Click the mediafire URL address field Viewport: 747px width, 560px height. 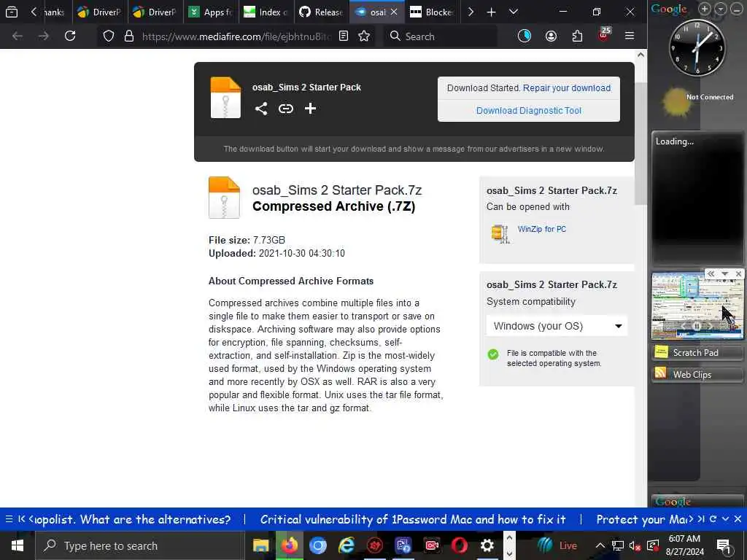[236, 36]
